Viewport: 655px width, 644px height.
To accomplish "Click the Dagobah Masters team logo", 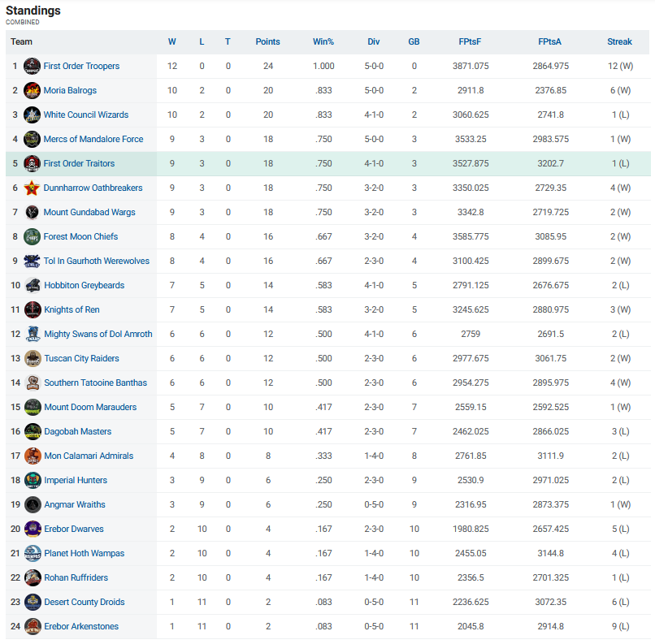I will pyautogui.click(x=33, y=431).
